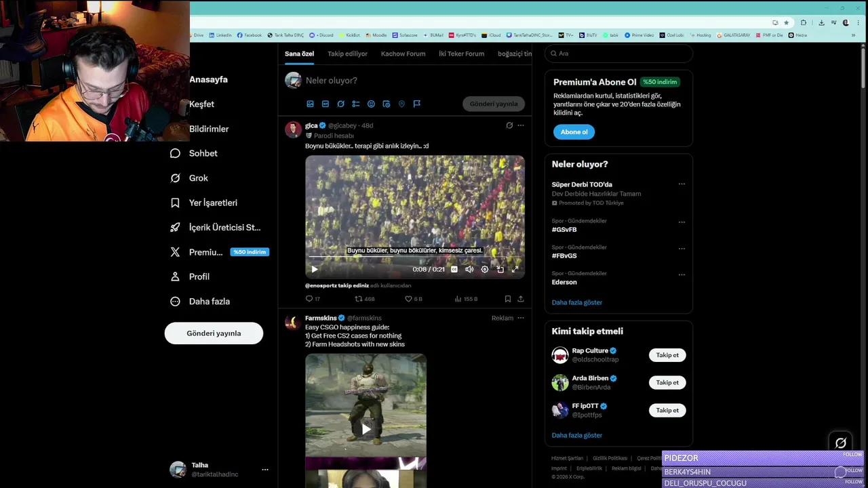Open Grok actions on gica's post
Viewport: 868px width, 488px height.
[x=509, y=125]
